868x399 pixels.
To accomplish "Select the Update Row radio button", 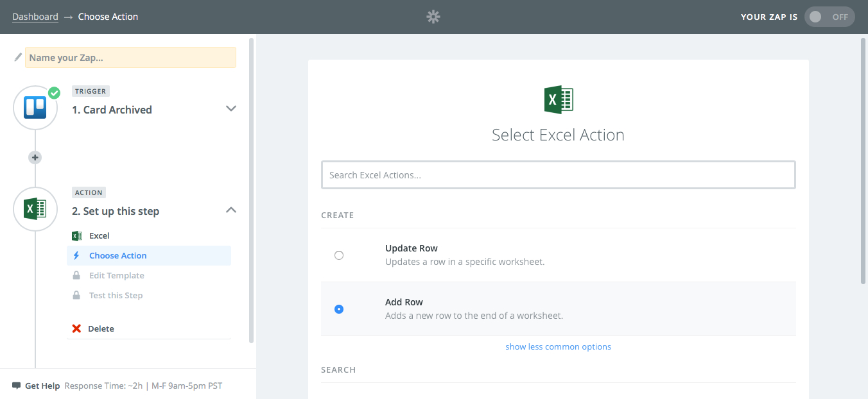I will [x=339, y=255].
